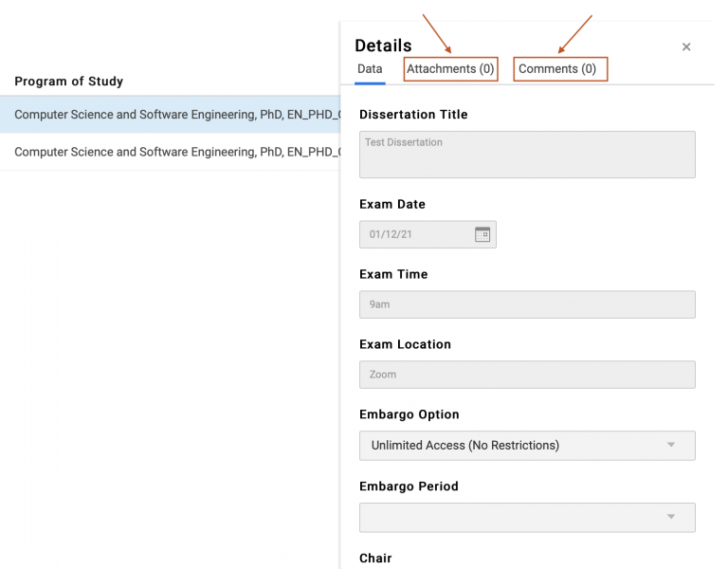The height and width of the screenshot is (569, 728).
Task: Click the Embargo Period label
Action: pos(409,486)
